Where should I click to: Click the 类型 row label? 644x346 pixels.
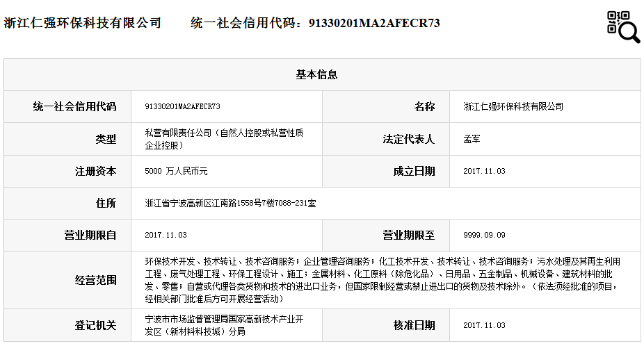pos(106,139)
